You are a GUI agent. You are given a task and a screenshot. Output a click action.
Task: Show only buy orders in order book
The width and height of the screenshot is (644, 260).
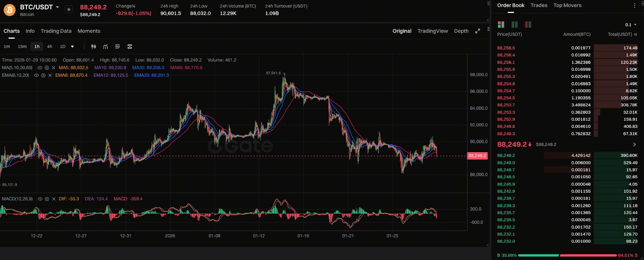(514, 25)
